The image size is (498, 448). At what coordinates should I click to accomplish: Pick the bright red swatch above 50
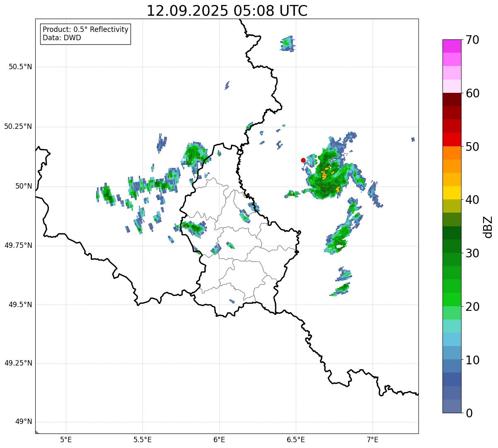click(x=452, y=139)
